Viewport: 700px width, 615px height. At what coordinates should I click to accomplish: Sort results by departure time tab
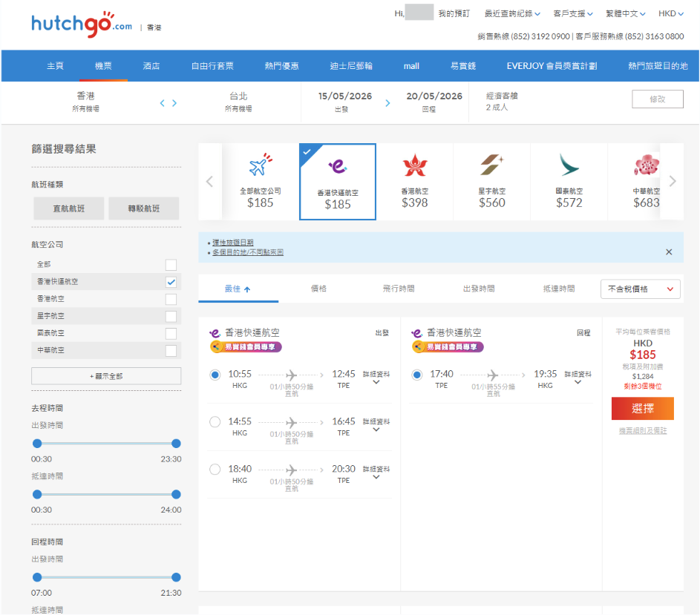(479, 289)
